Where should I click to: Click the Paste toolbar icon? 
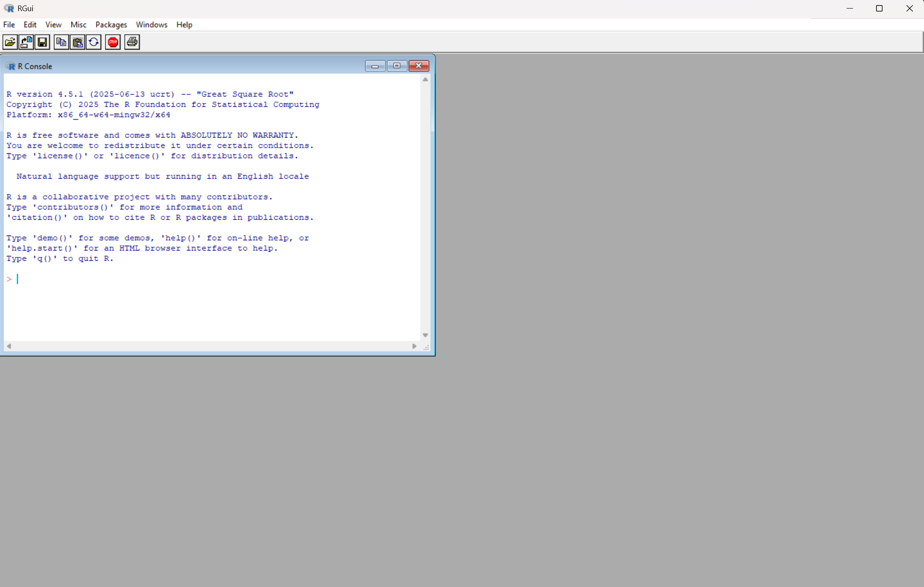77,42
